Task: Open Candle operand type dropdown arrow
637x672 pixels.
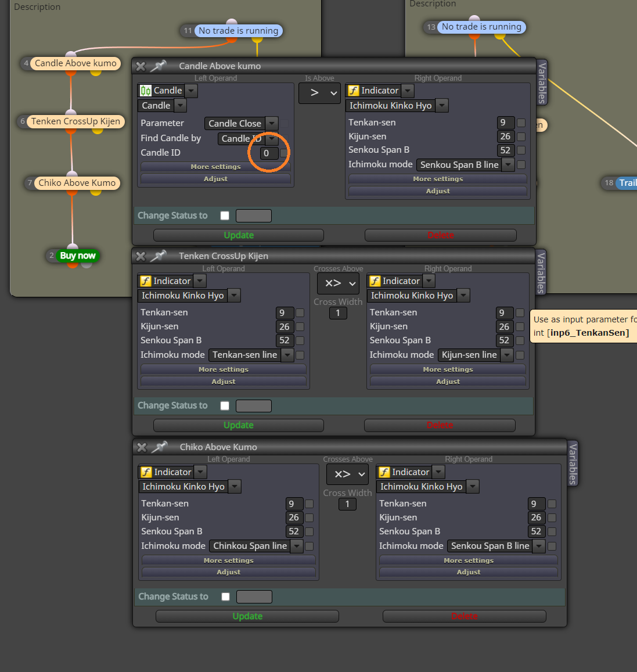Action: point(192,91)
